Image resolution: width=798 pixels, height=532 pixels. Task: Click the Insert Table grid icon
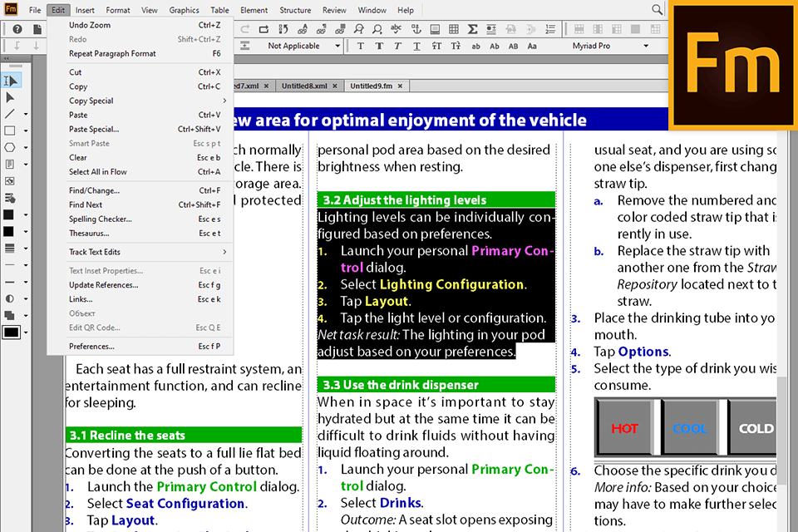click(454, 29)
